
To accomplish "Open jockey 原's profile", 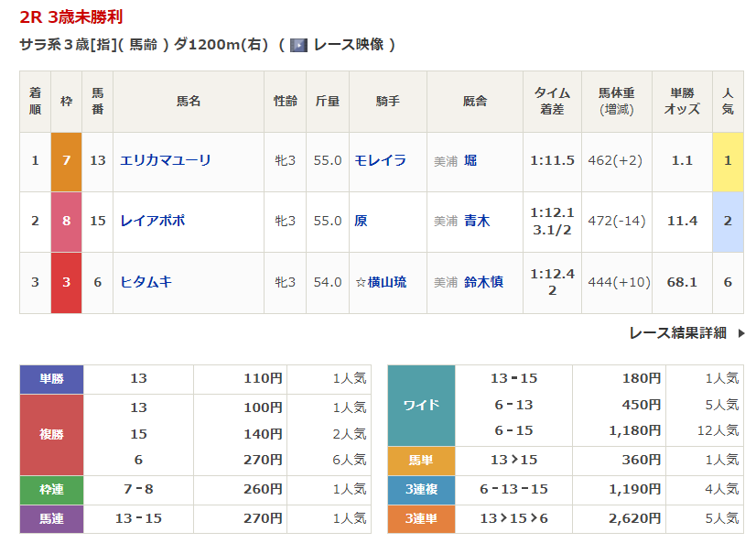I will [361, 221].
